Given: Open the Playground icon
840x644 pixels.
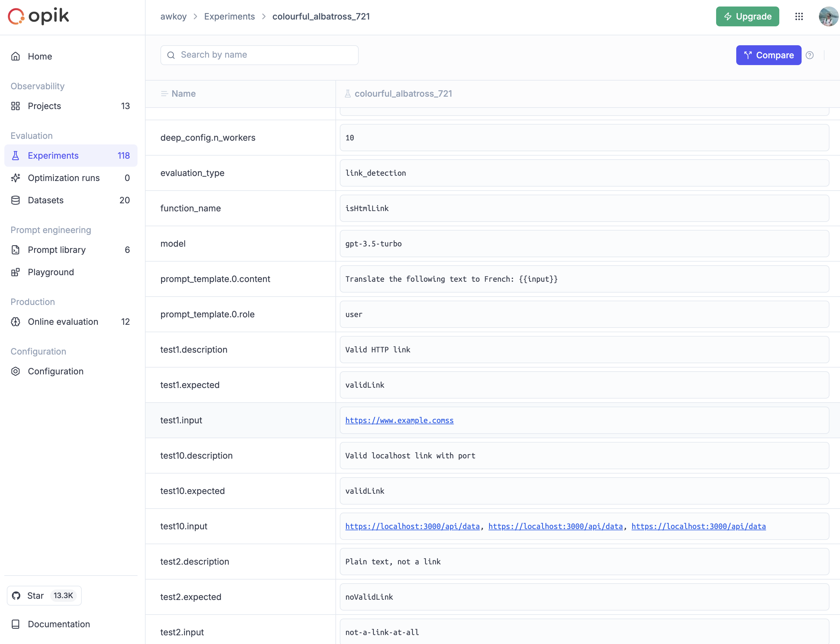Looking at the screenshot, I should point(15,272).
